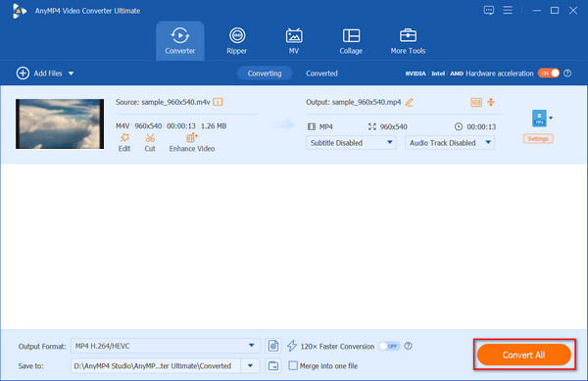This screenshot has height=381, width=588.
Task: Maximize the AnyMP4 window
Action: pos(555,11)
